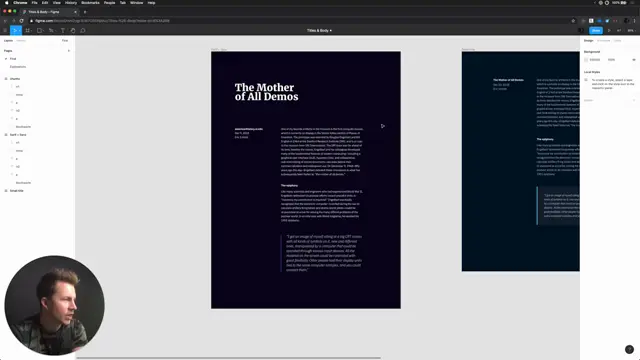640x360 pixels.
Task: Select the Rectangle shape tool
Action: [40, 30]
